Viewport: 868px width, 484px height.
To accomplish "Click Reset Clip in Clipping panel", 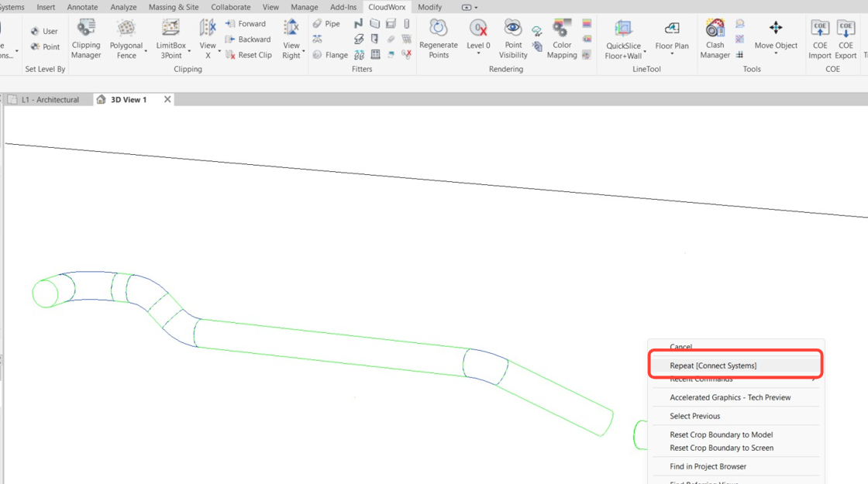I will coord(249,55).
